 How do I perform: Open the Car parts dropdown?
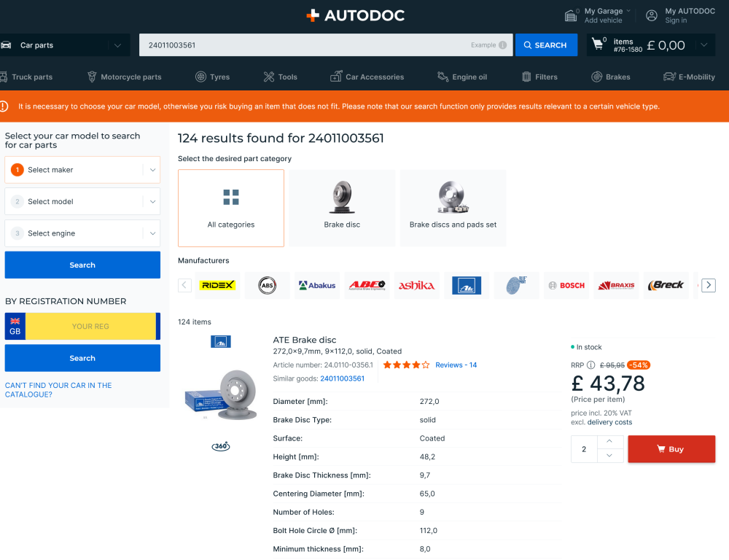63,45
